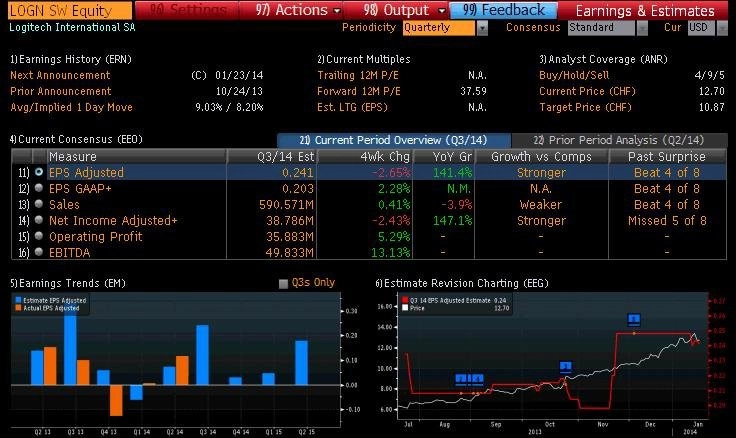Open Current Consensus (EEO) section
736x438 pixels.
(x=76, y=139)
